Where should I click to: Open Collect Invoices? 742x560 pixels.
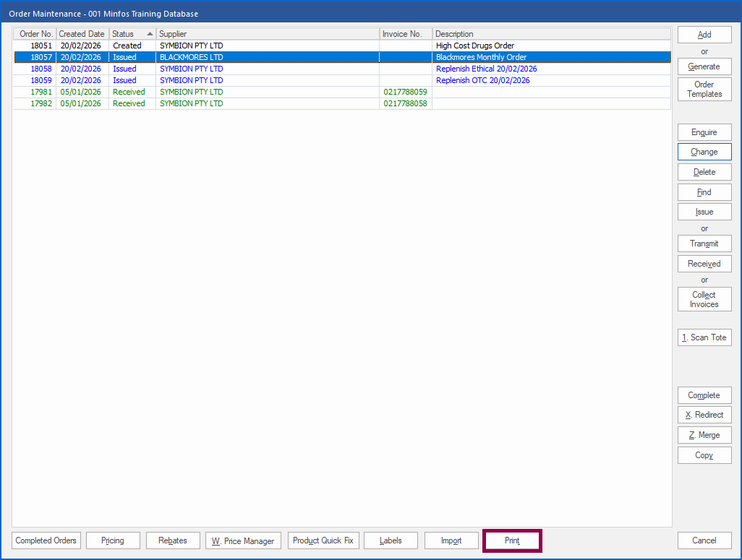coord(704,299)
